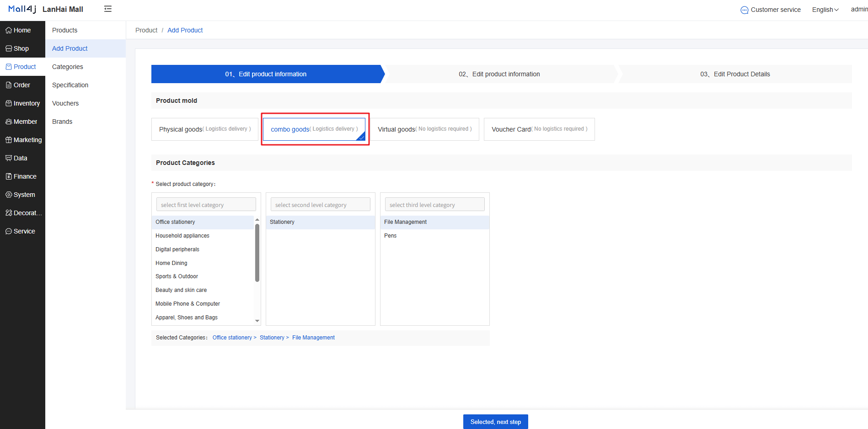This screenshot has height=429, width=868.
Task: Open Shop section icon
Action: click(9, 48)
